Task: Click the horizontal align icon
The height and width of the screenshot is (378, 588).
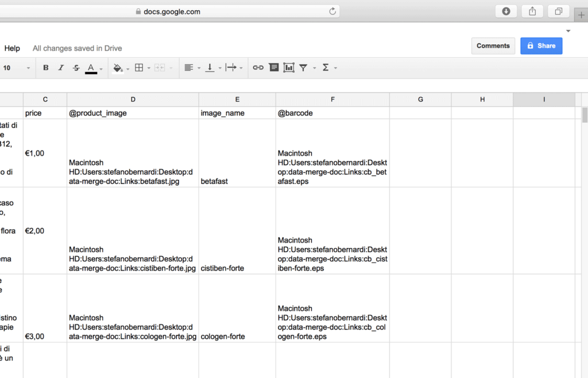Action: tap(188, 68)
